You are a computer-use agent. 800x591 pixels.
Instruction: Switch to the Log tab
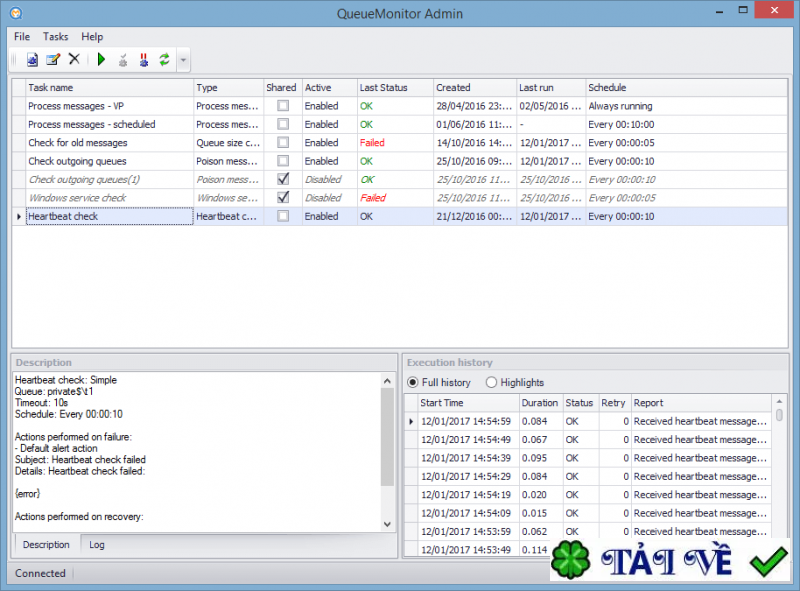coord(96,545)
